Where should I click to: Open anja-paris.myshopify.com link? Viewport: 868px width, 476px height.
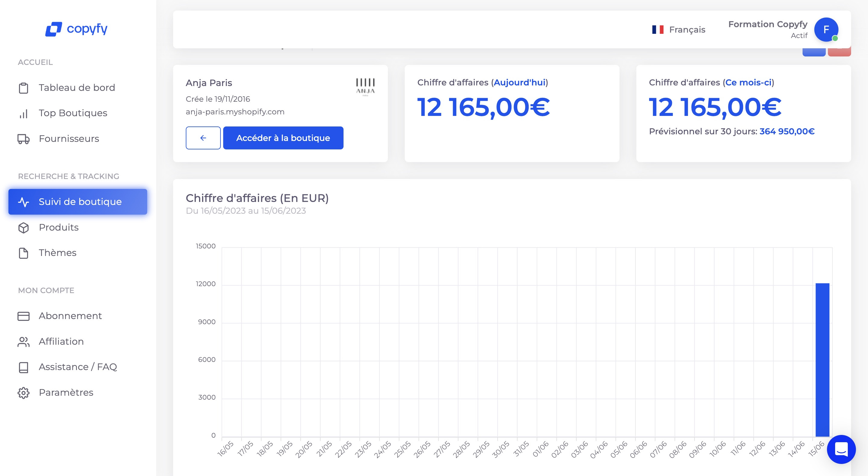pos(235,112)
